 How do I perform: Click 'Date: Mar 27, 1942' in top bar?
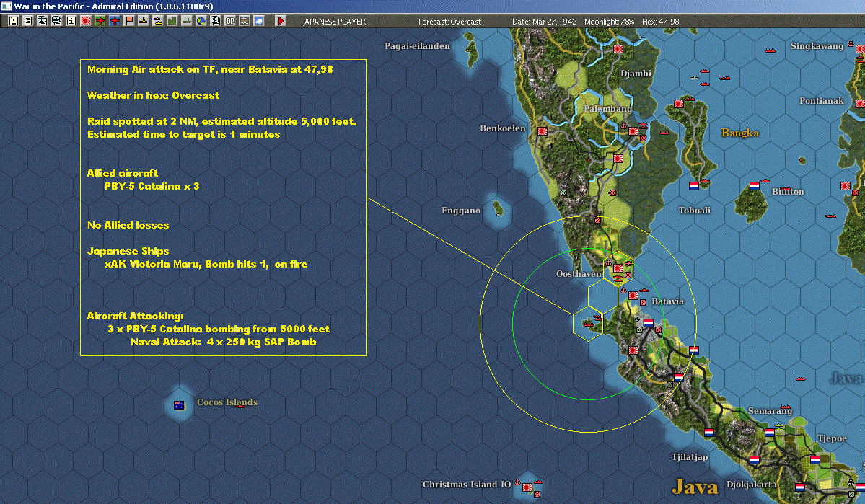[x=545, y=22]
